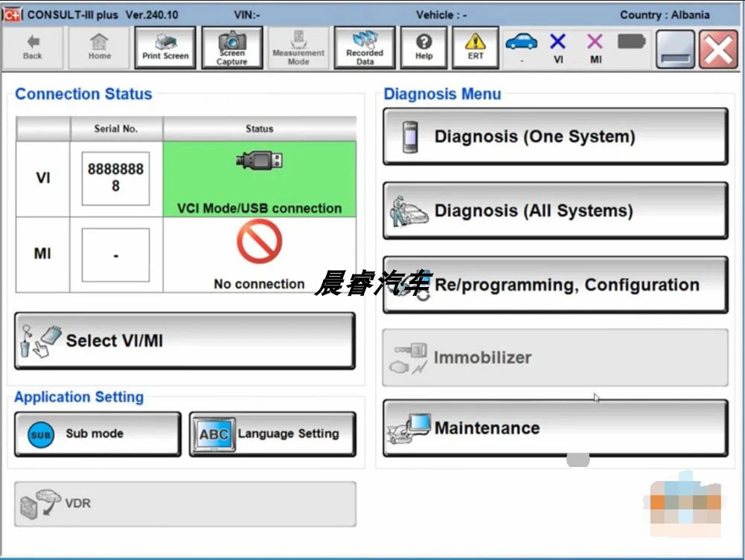Click the ABC screen icon for Language Setting

(214, 434)
